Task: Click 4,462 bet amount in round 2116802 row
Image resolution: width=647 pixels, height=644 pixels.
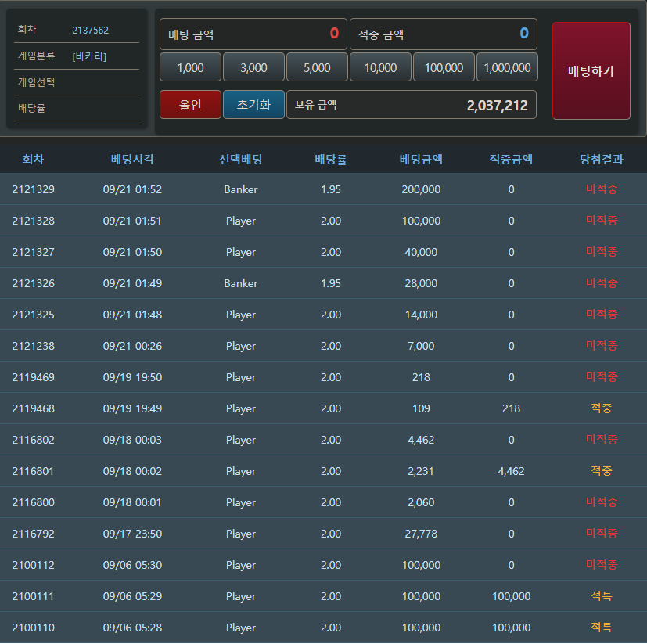Action: pos(421,440)
